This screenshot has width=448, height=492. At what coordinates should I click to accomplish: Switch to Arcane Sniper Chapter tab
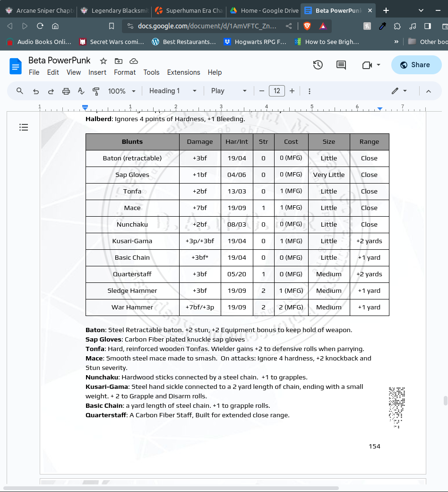39,11
